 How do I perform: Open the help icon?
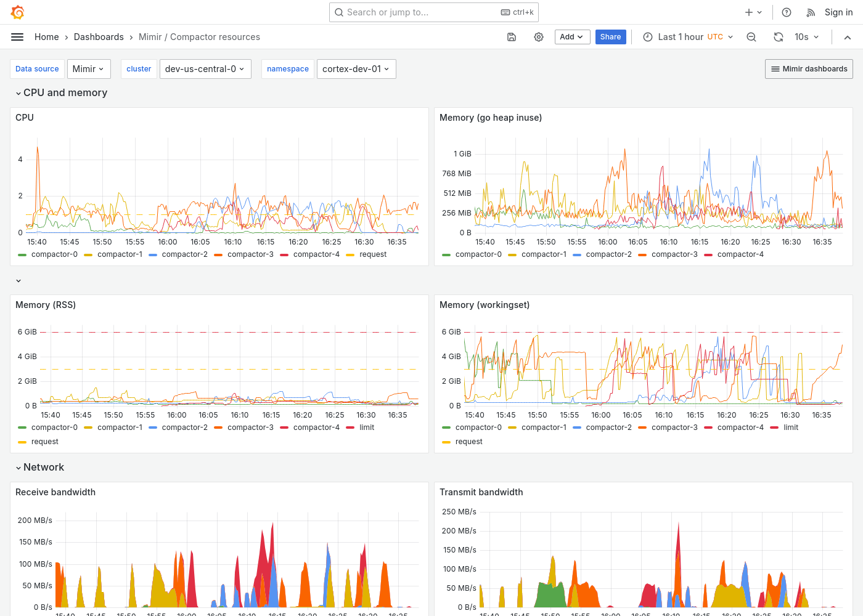786,12
